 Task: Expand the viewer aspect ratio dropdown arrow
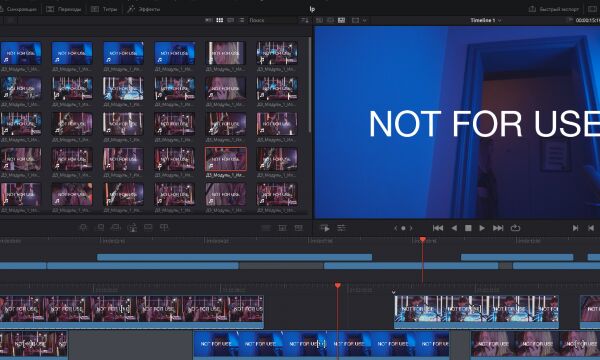point(365,20)
